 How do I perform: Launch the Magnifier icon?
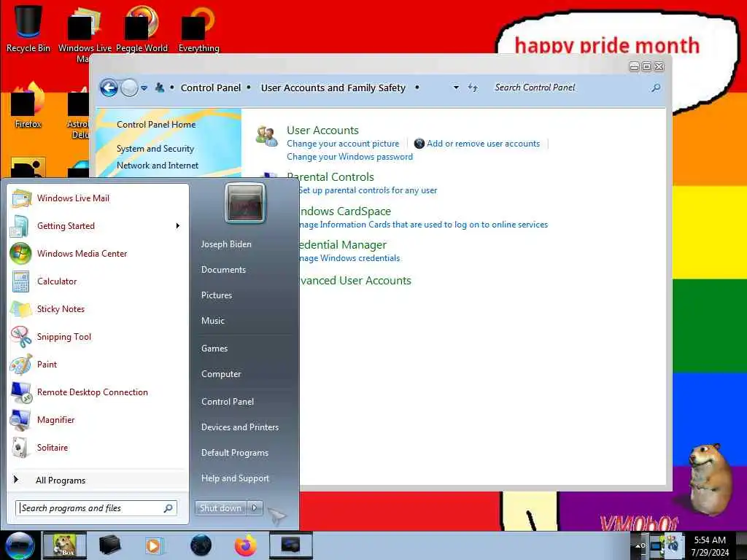(20, 419)
